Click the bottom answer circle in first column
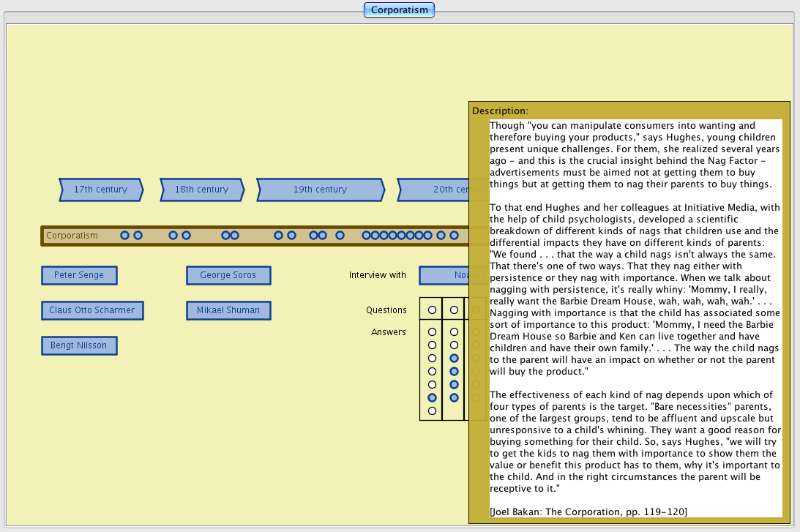 click(432, 411)
